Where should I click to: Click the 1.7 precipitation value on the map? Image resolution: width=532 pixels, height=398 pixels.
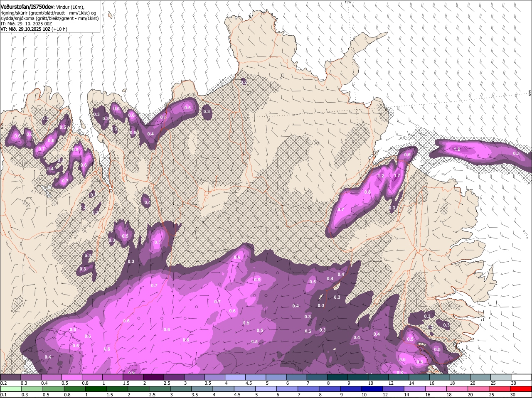(397, 175)
